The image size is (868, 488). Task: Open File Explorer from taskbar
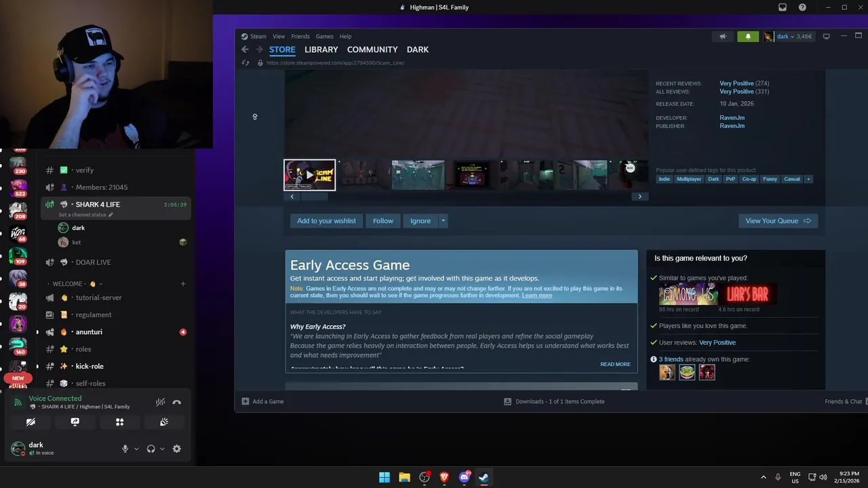pos(404,477)
